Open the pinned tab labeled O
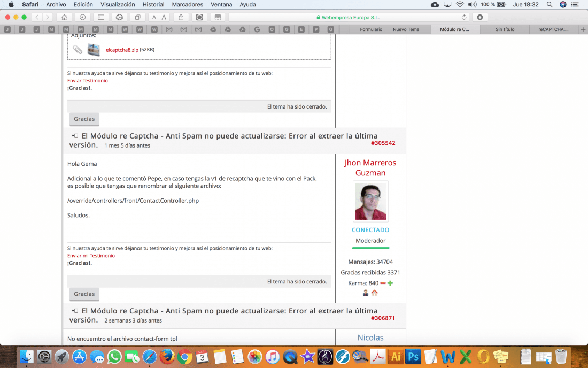This screenshot has height=368, width=588. pyautogui.click(x=272, y=29)
